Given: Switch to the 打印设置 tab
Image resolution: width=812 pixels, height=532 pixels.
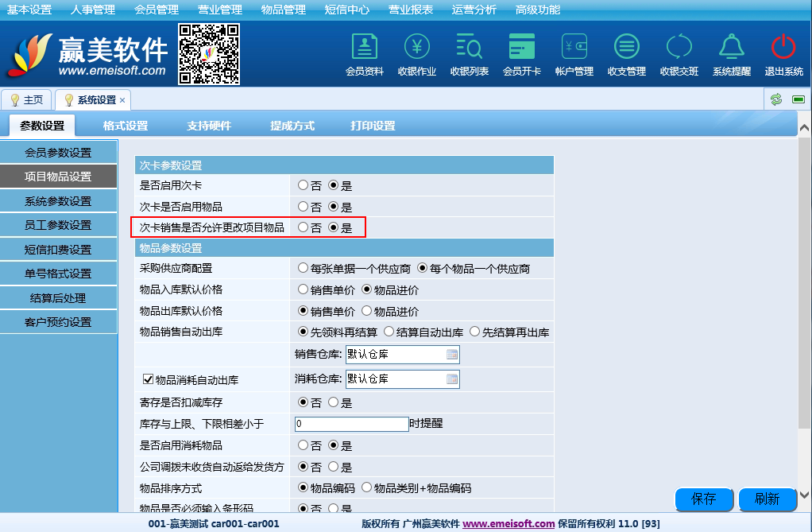Looking at the screenshot, I should (373, 126).
